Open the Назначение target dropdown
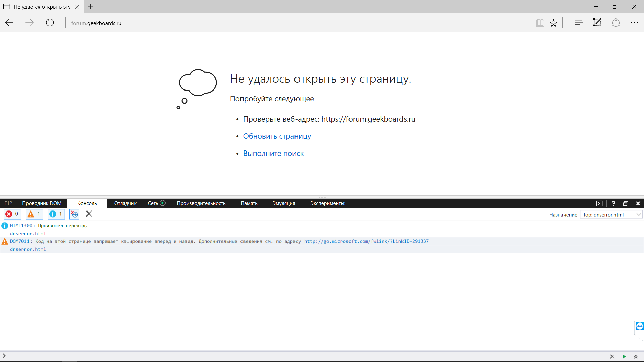 611,215
